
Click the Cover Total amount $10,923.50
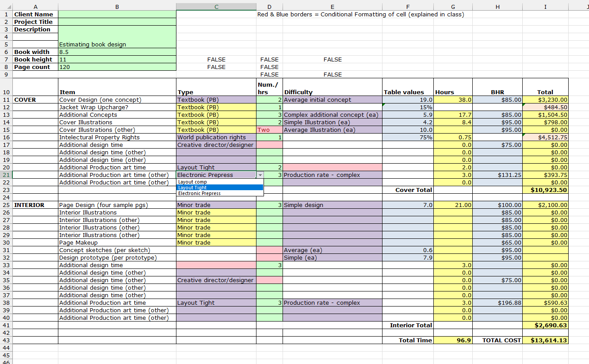tap(545, 190)
